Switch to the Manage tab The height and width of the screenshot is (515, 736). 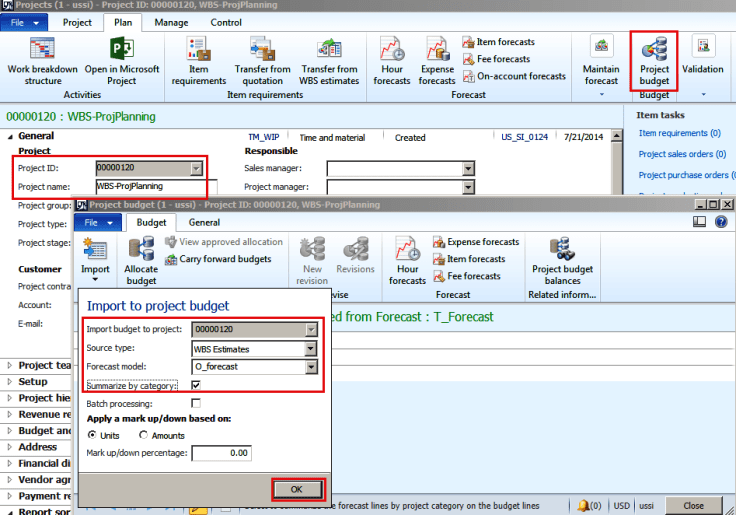point(171,22)
